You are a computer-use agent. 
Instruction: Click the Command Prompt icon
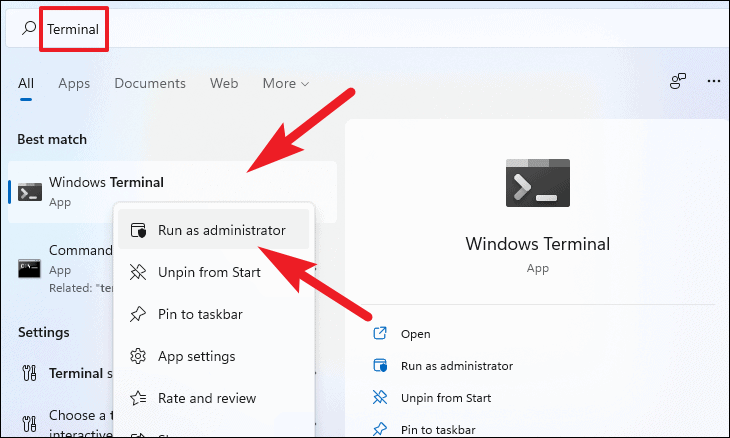tap(29, 269)
